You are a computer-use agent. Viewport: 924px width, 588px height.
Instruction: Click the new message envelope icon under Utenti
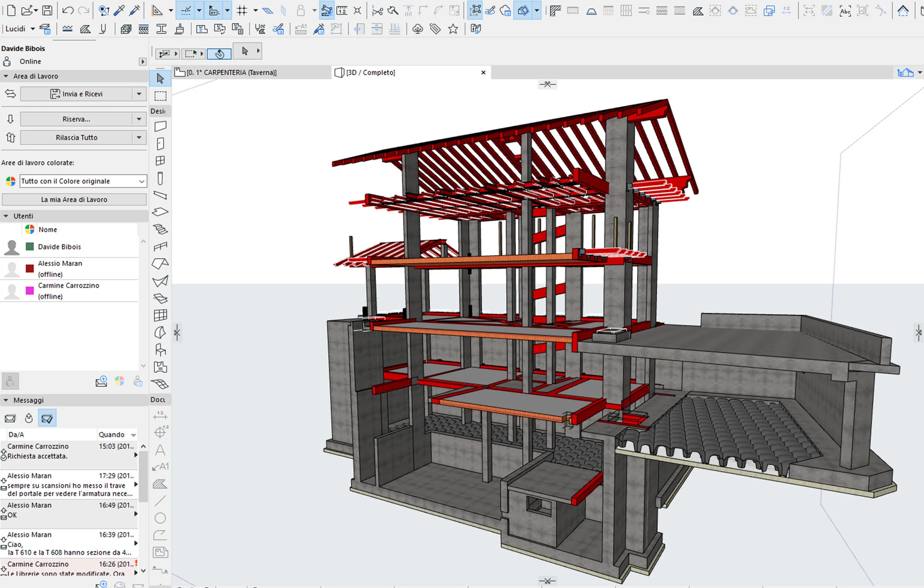(101, 381)
